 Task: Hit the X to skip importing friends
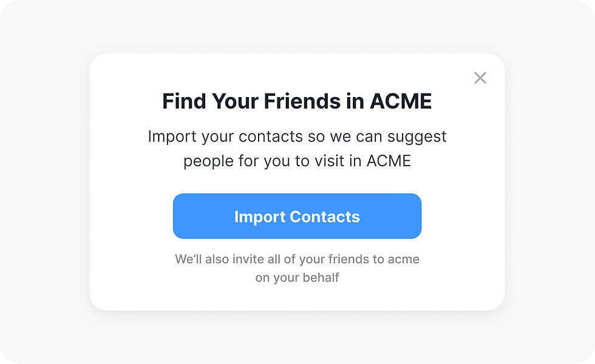pos(480,78)
